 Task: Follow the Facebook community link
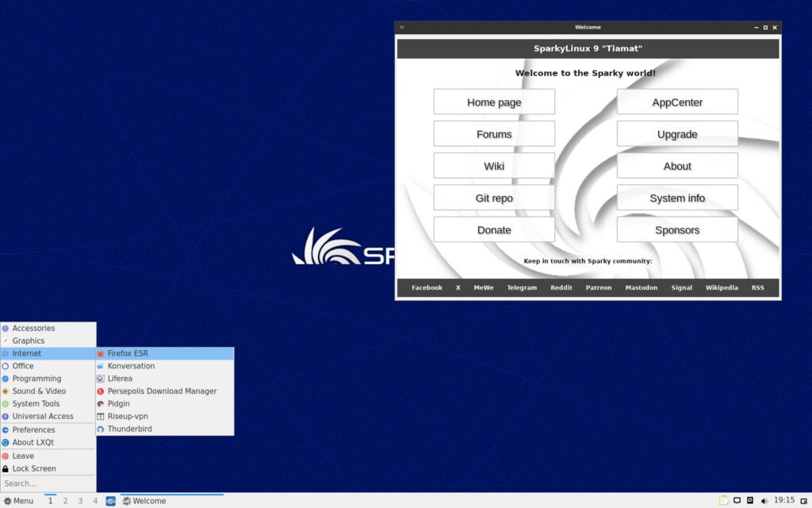[427, 287]
